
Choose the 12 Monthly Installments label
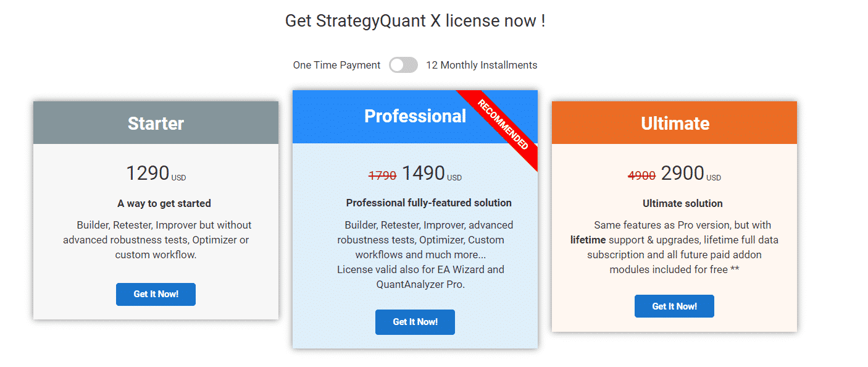[482, 65]
